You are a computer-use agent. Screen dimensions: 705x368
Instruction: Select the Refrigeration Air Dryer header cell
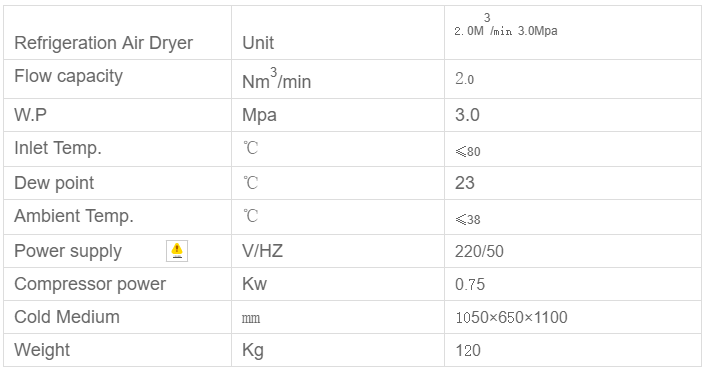tap(117, 32)
